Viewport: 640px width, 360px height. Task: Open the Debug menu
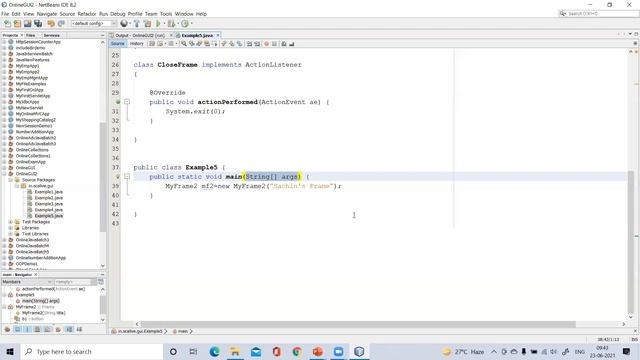coord(118,14)
